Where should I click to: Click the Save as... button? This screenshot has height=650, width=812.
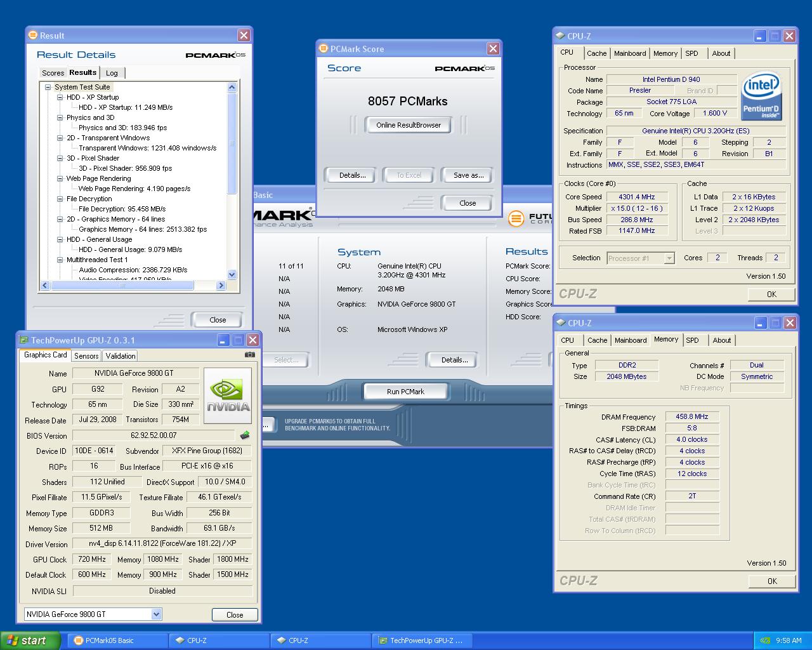click(468, 175)
